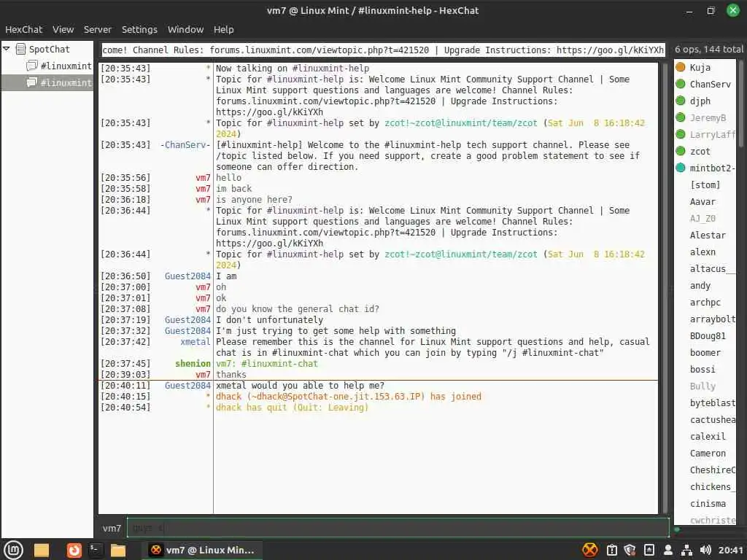
Task: Select user andy in the user list
Action: tap(700, 285)
